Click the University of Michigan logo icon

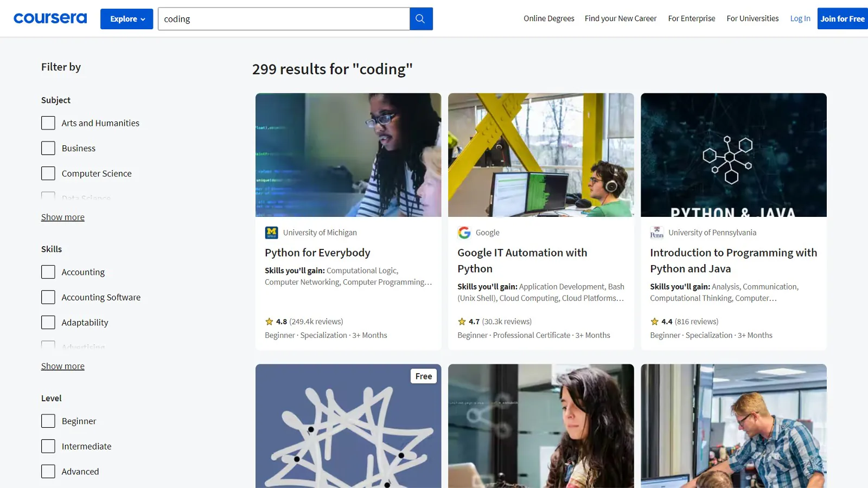271,233
